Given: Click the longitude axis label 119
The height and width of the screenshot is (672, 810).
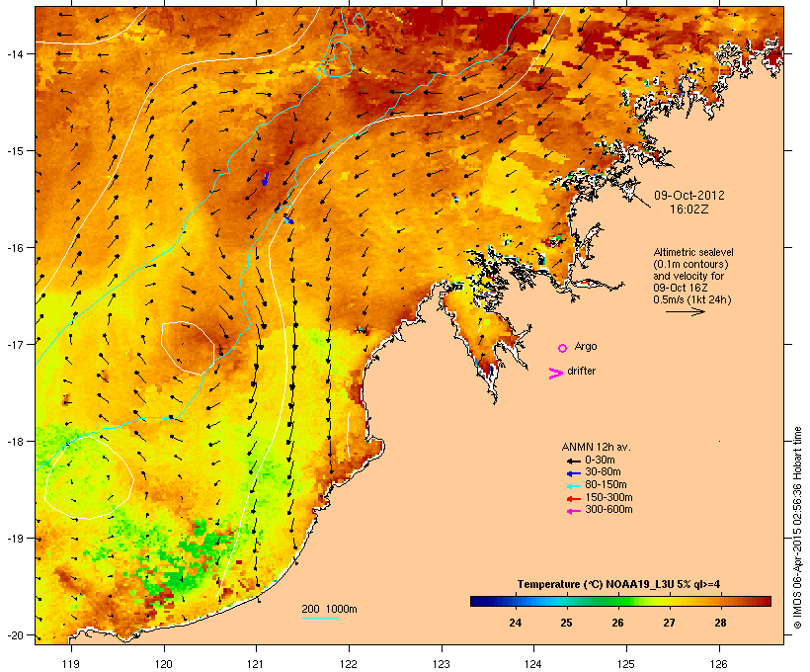Looking at the screenshot, I should (x=71, y=664).
